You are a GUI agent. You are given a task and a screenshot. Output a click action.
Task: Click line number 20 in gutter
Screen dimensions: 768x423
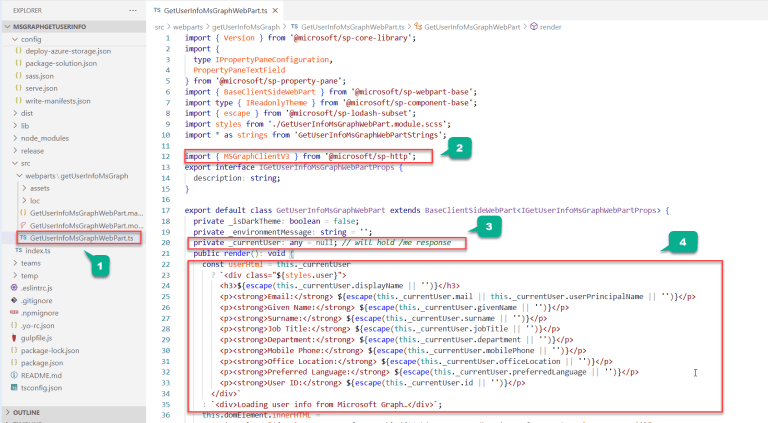166,243
